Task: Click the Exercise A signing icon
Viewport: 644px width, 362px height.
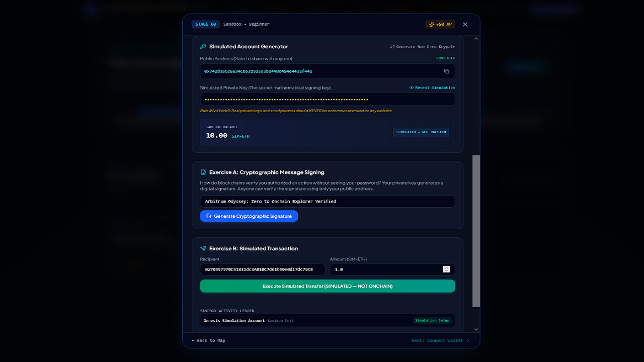Action: (x=203, y=172)
